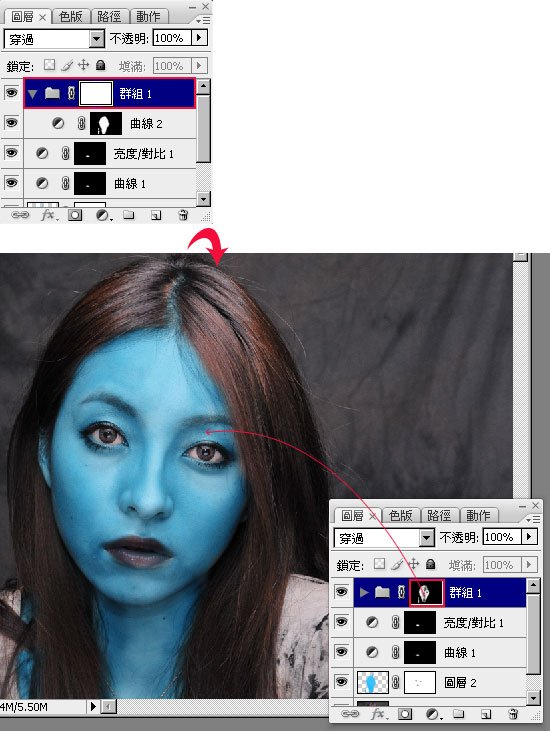Click opacity 100% field in upper panel
The height and width of the screenshot is (731, 550).
point(172,37)
